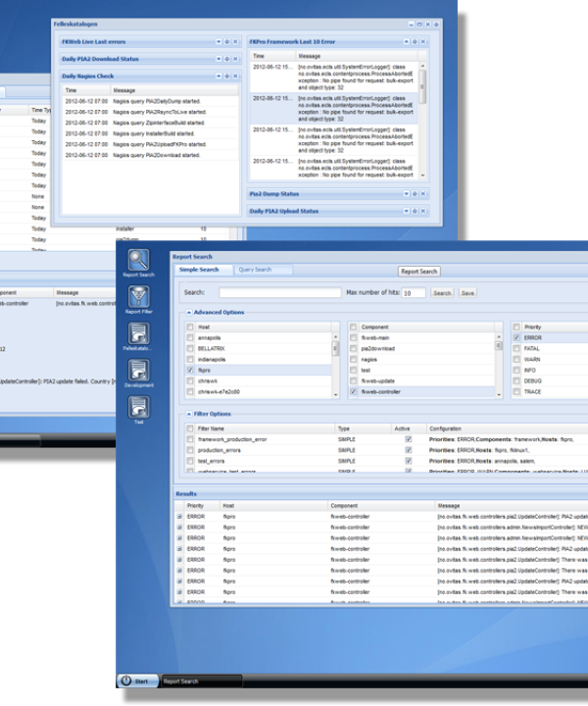
Task: Open the Report Filter desktop icon
Action: (138, 297)
